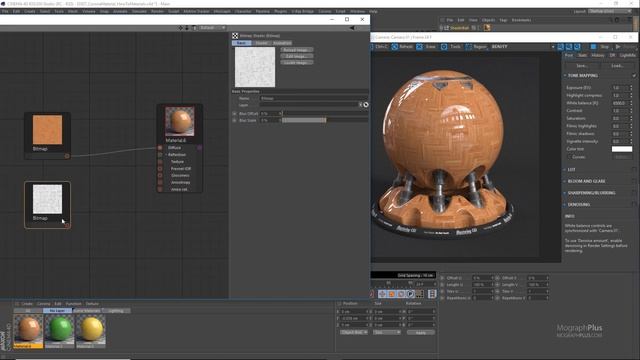
Task: Open the Post tab in VFB panel
Action: [569, 55]
